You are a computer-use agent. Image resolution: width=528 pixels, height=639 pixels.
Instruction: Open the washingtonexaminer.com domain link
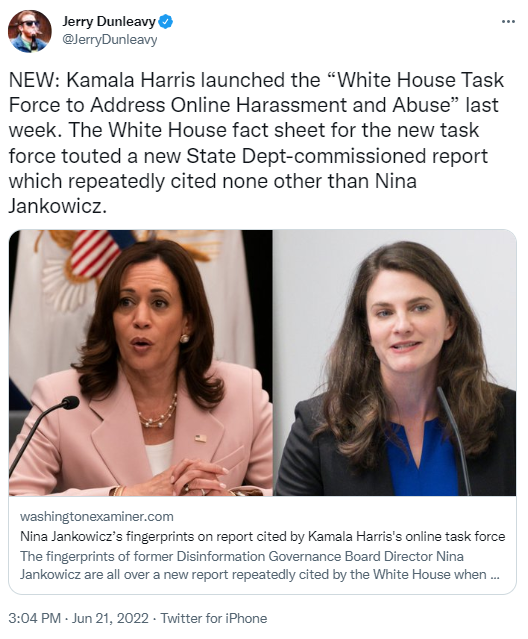[97, 517]
